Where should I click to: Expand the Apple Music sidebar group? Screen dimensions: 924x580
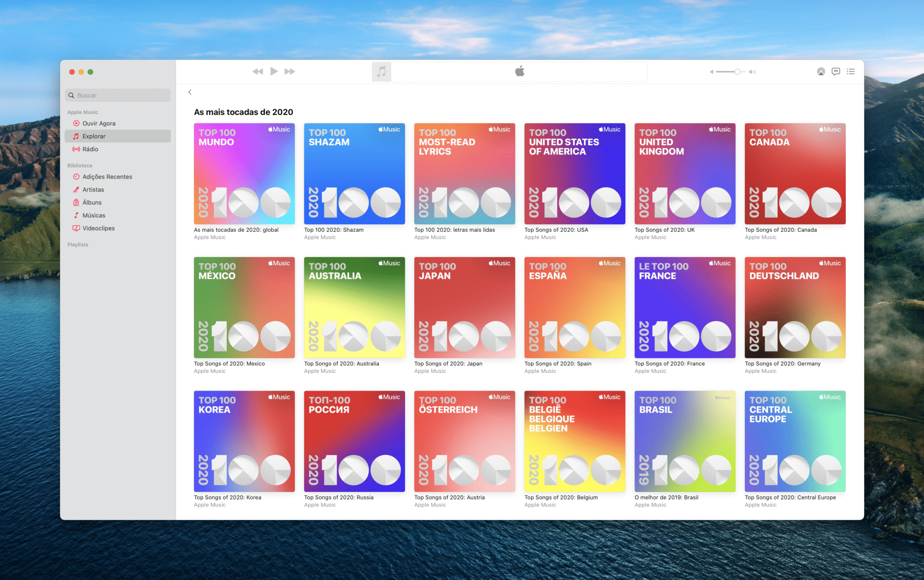coord(83,112)
